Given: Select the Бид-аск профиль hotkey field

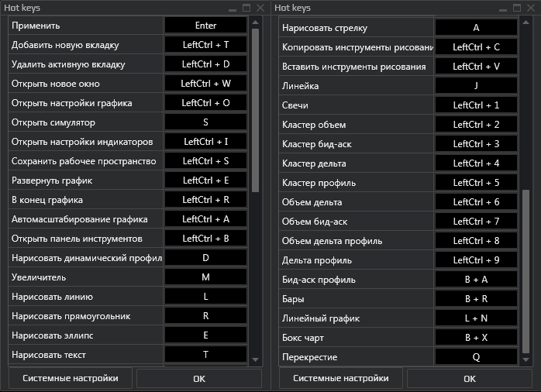Looking at the screenshot, I should click(476, 280).
